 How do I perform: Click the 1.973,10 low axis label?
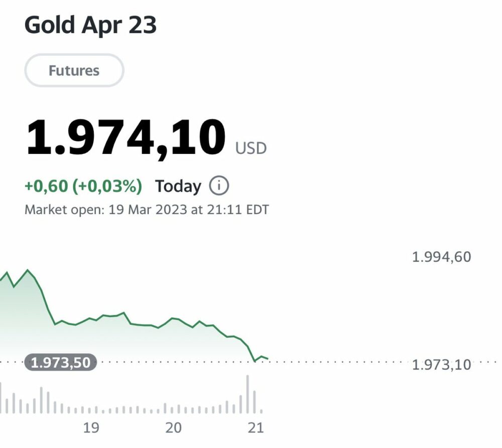pos(441,365)
